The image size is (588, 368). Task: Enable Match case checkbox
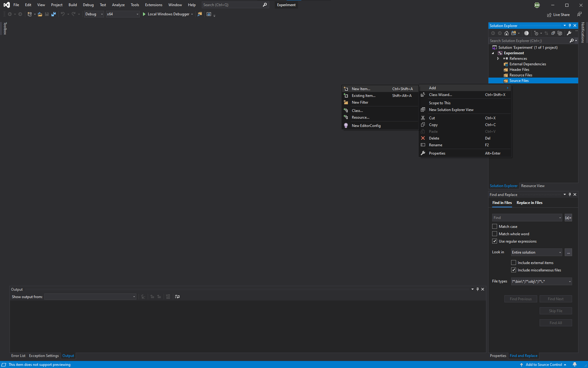pyautogui.click(x=495, y=226)
